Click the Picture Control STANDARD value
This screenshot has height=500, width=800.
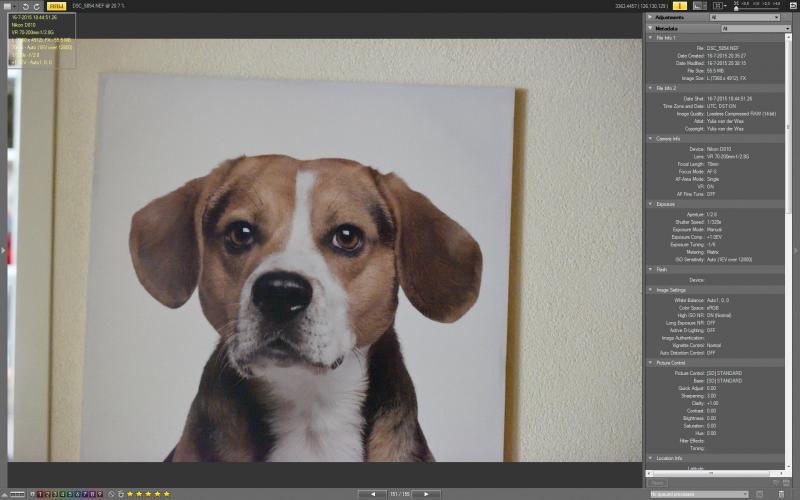pos(724,373)
